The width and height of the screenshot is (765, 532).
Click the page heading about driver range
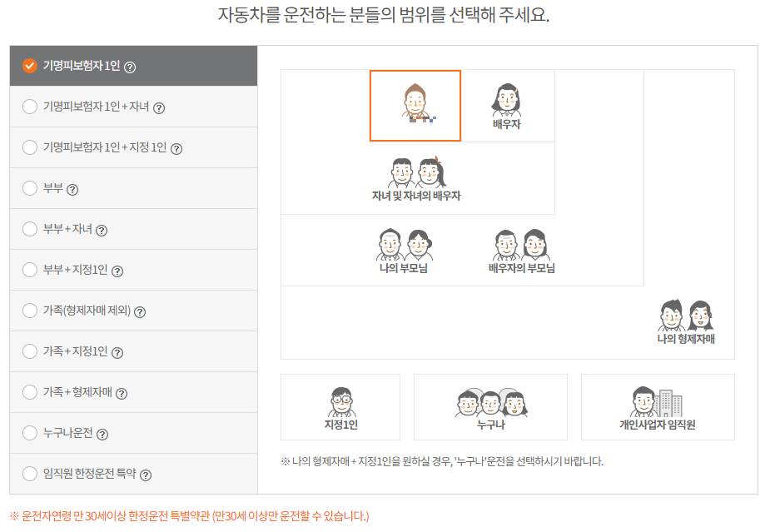[x=384, y=15]
